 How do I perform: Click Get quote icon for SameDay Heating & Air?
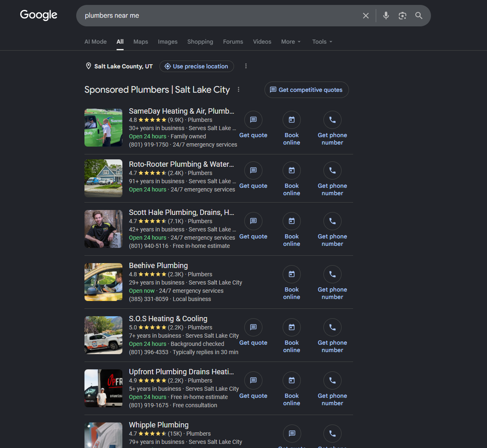pyautogui.click(x=253, y=120)
